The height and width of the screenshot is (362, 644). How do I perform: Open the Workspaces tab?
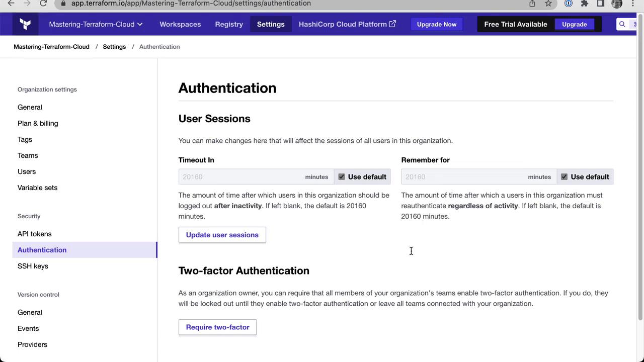click(x=180, y=24)
